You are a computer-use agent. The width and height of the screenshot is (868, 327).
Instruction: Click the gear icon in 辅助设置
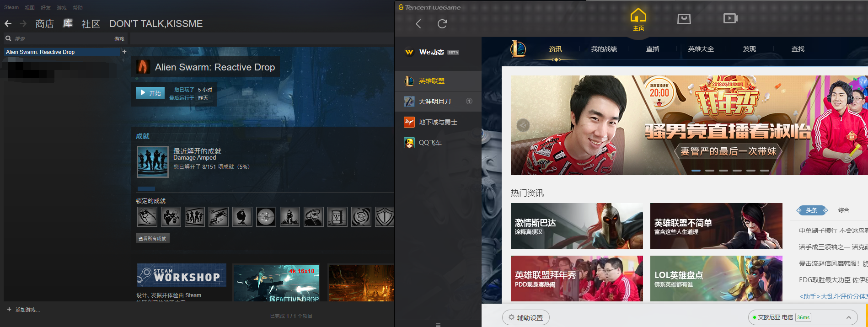pos(511,317)
